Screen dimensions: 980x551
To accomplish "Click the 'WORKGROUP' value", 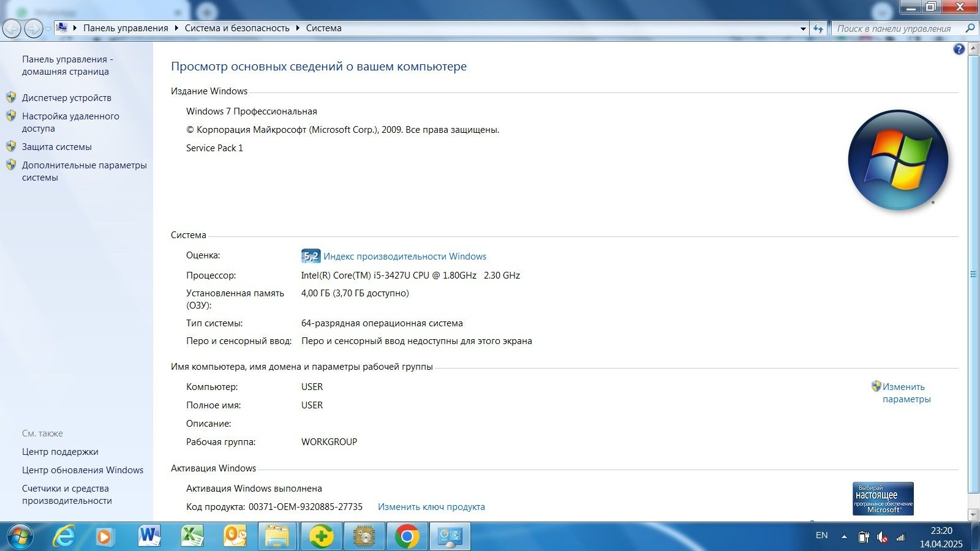I will tap(329, 442).
